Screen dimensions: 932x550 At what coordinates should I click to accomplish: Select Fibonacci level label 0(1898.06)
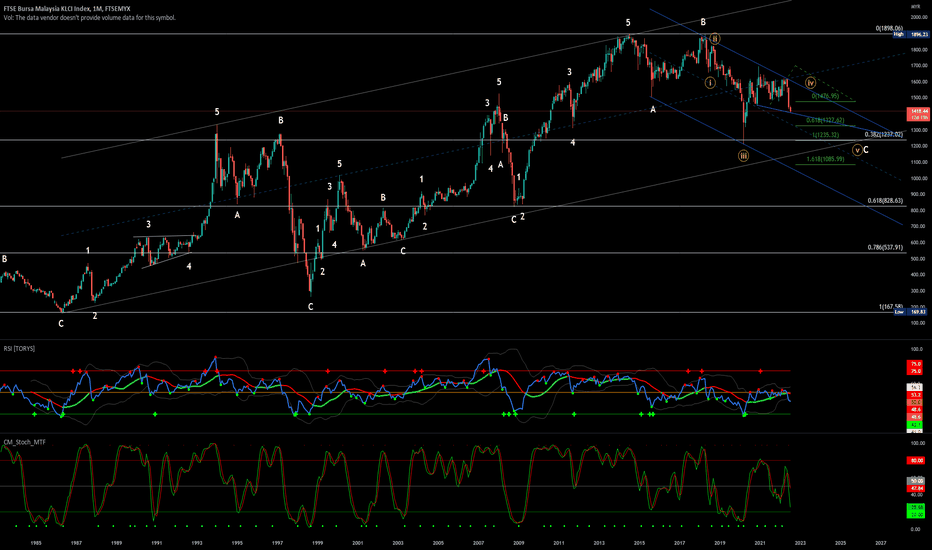click(889, 29)
